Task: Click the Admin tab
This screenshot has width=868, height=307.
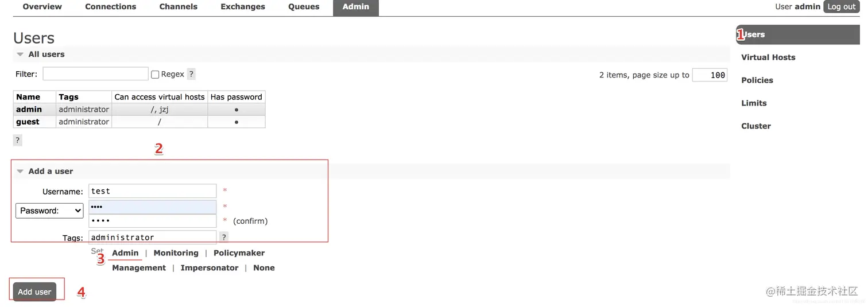Action: (356, 7)
